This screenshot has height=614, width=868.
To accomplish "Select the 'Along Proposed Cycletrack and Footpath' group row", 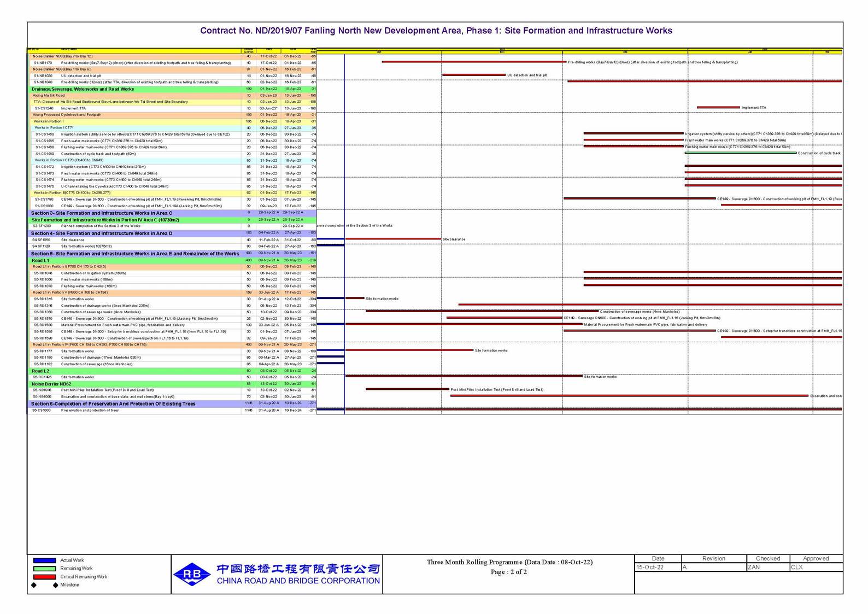I will [x=172, y=115].
